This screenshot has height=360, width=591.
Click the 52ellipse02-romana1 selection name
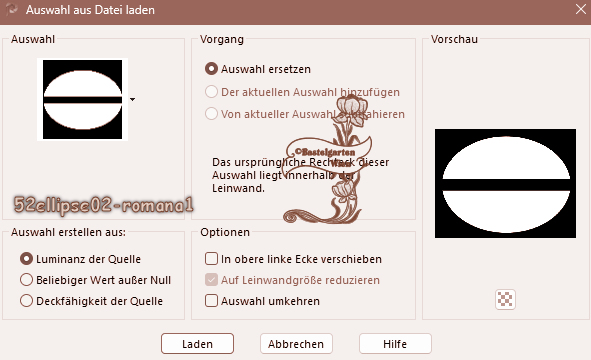(x=104, y=205)
